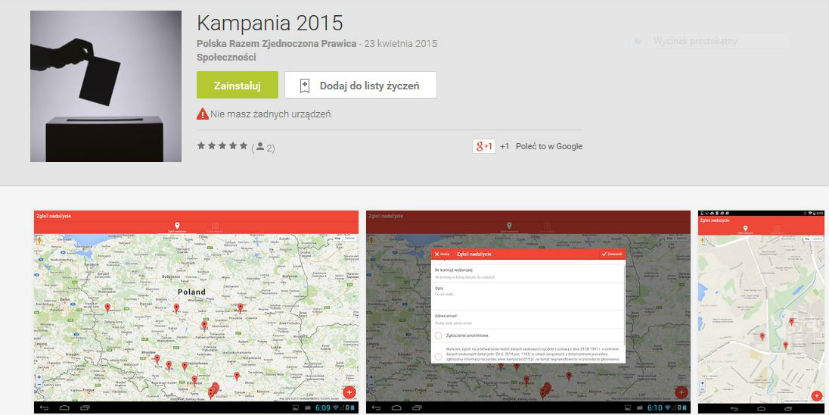Open the Społeczności category link
This screenshot has width=829, height=415.
coord(226,57)
